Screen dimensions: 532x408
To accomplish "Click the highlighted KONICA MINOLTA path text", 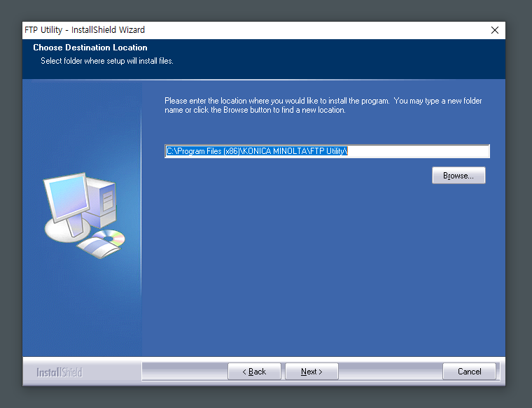I will click(x=257, y=151).
